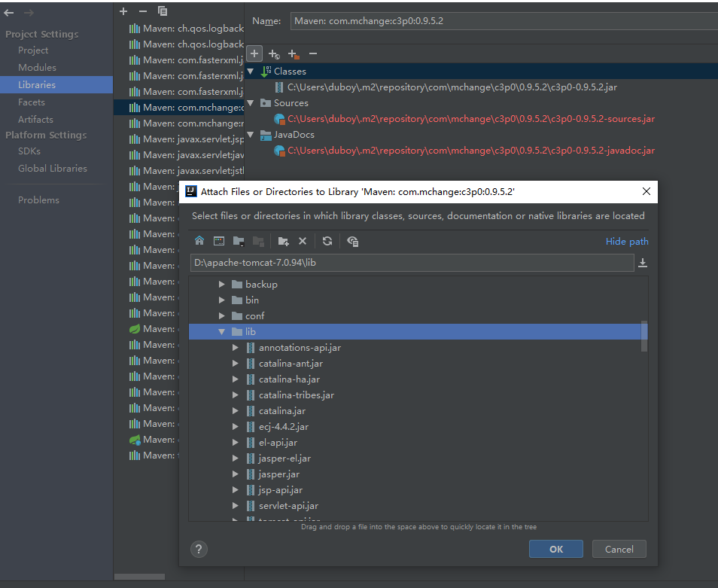Select catalina.jar in the lib folder
718x588 pixels.
[282, 410]
